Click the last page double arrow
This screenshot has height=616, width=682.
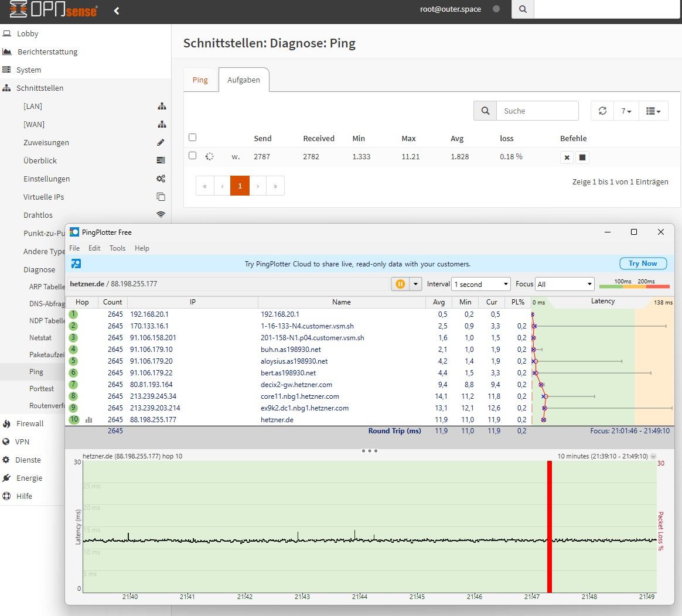click(x=275, y=186)
